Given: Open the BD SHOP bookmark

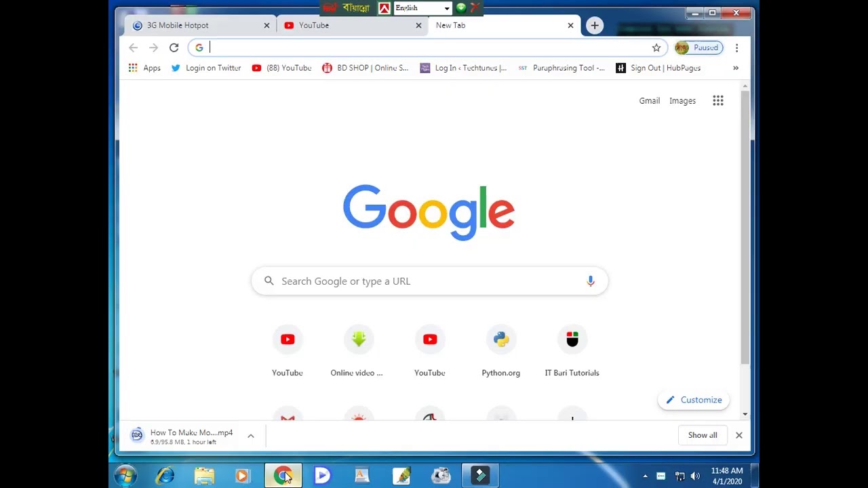Looking at the screenshot, I should click(x=366, y=68).
